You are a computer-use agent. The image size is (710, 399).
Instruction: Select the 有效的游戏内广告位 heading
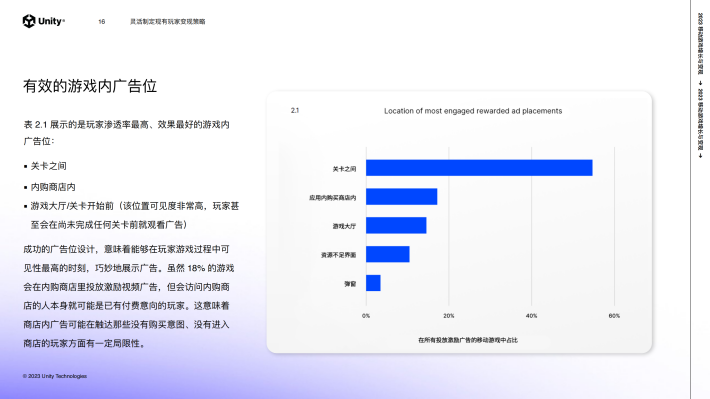pos(90,86)
